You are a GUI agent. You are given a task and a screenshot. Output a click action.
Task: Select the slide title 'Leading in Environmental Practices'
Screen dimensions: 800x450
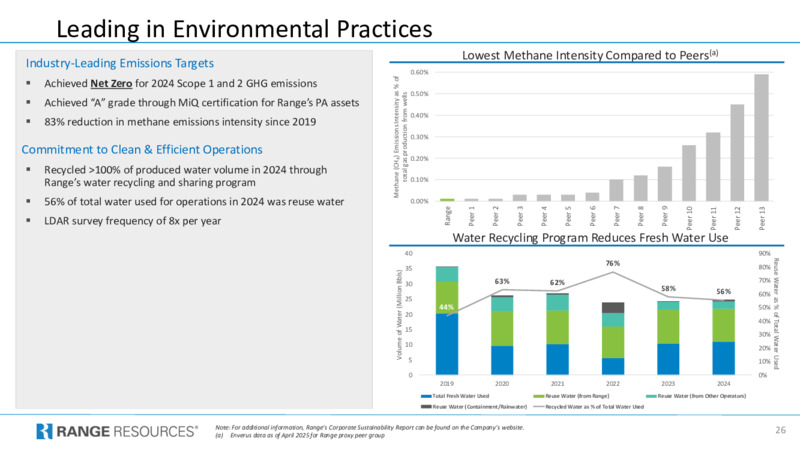coord(244,29)
